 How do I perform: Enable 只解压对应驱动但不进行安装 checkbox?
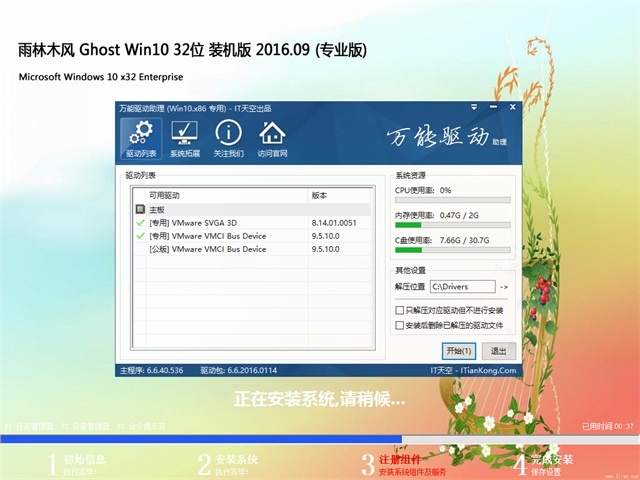pyautogui.click(x=401, y=311)
